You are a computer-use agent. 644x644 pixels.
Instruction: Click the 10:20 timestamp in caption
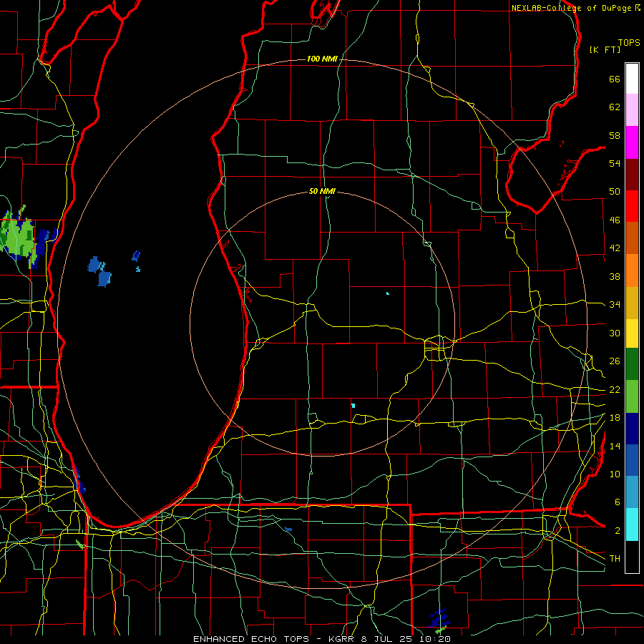(x=434, y=639)
